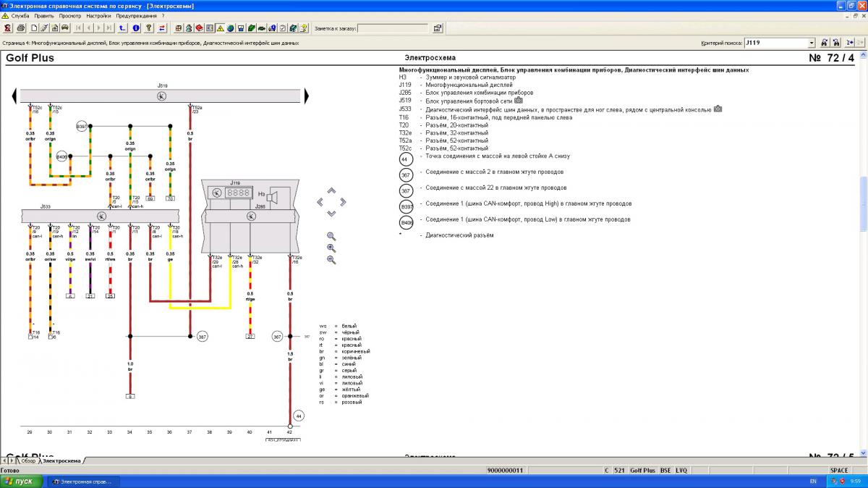The height and width of the screenshot is (488, 868).
Task: Switch to the Обзор tab
Action: [28, 460]
